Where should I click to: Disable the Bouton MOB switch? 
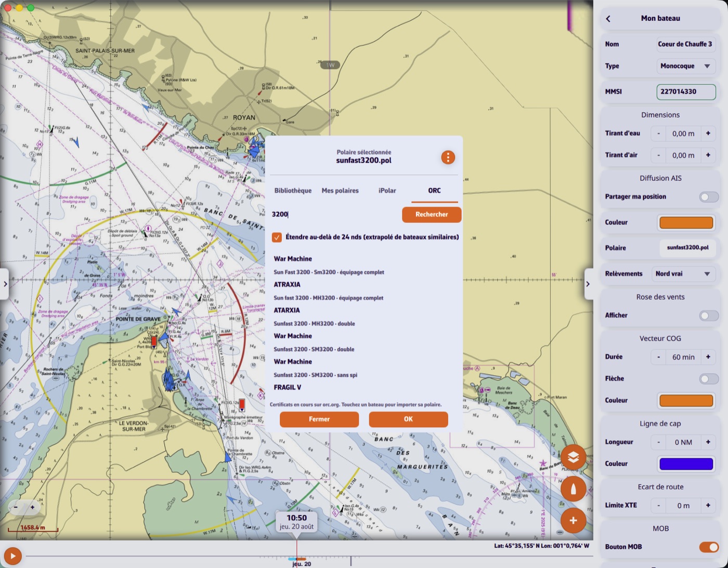pyautogui.click(x=709, y=547)
